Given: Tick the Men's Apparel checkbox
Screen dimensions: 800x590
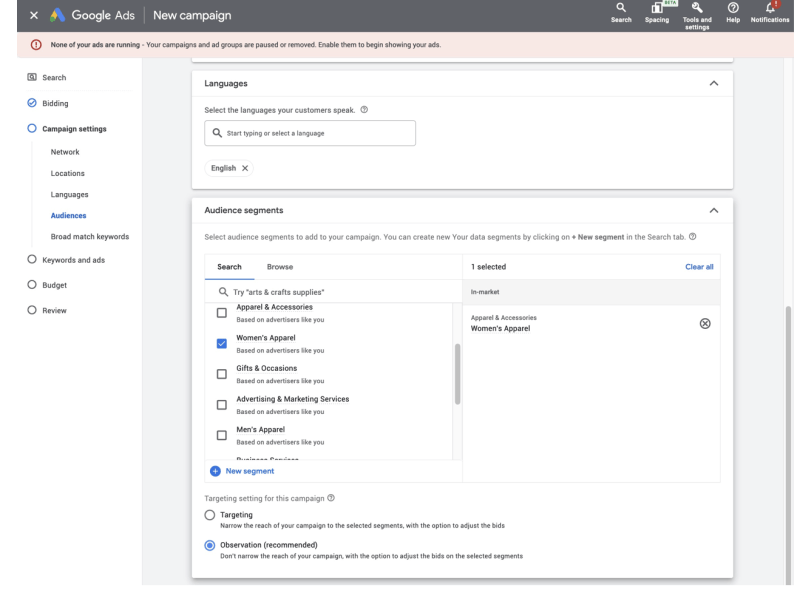Looking at the screenshot, I should coord(221,435).
